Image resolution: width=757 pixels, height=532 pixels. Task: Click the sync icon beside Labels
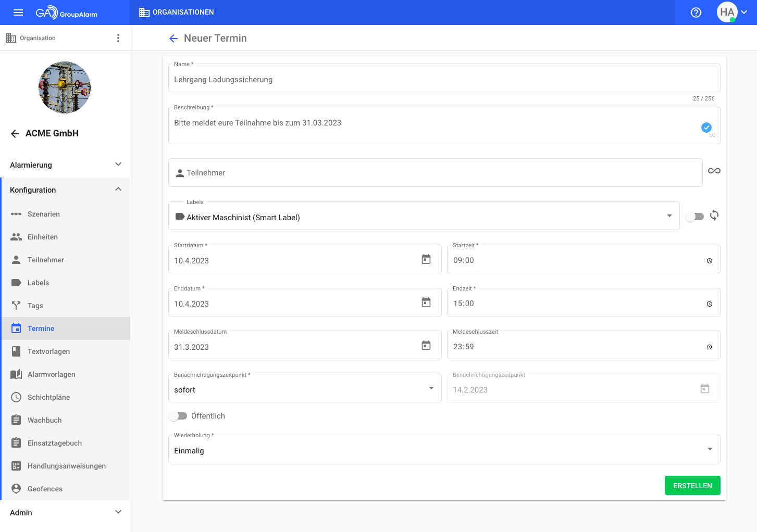point(714,216)
